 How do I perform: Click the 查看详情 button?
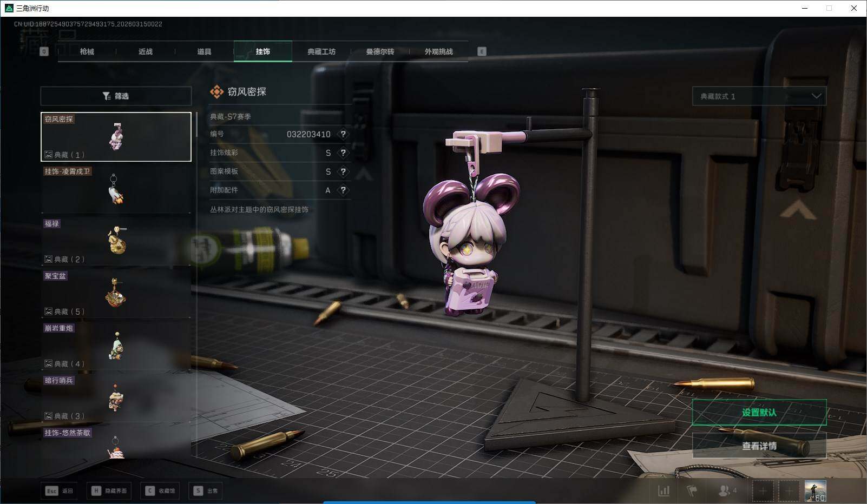click(x=759, y=446)
